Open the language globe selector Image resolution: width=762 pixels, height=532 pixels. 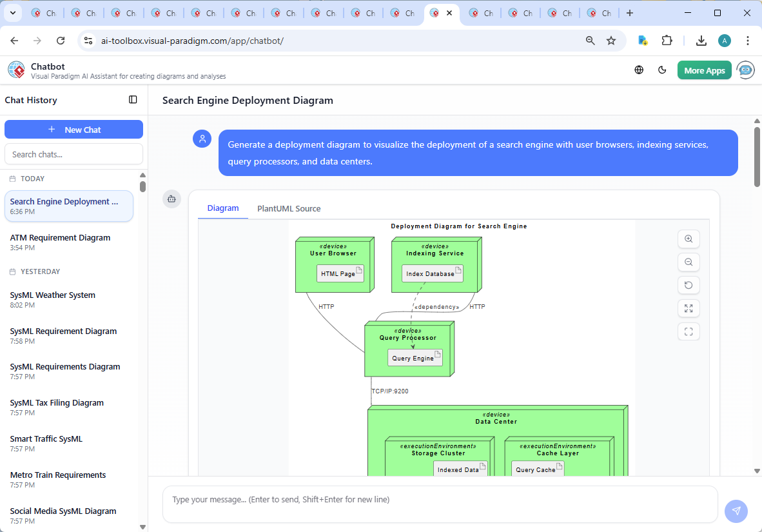click(x=639, y=70)
